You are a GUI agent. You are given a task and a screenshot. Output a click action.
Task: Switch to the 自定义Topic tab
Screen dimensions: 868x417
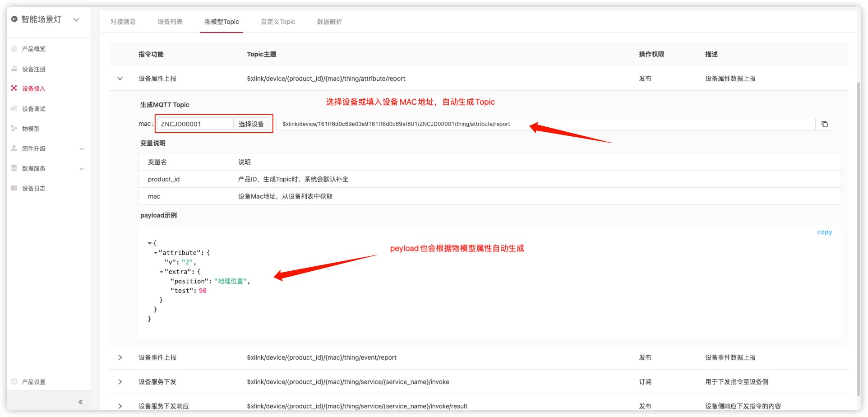pos(278,22)
